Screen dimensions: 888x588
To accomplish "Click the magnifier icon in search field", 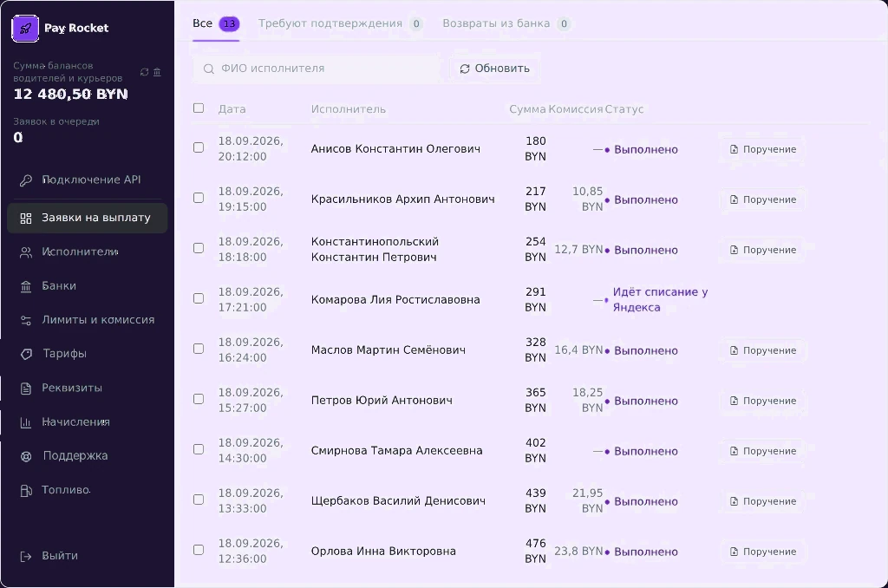I will click(208, 69).
